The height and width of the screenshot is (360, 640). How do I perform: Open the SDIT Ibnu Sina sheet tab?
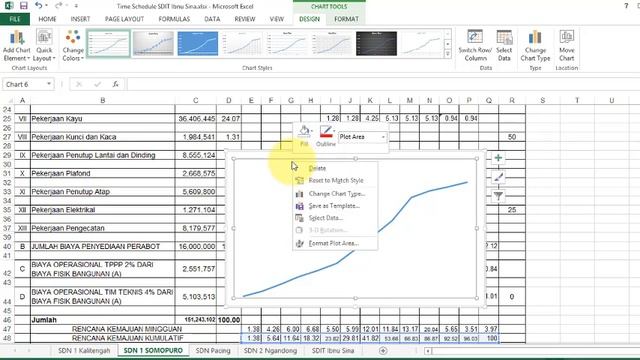[x=333, y=350]
